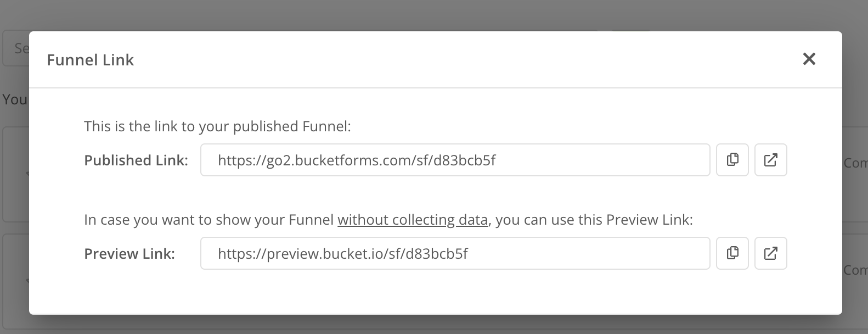Click the second 'Com' text at right edge
The image size is (868, 334).
[x=855, y=270]
